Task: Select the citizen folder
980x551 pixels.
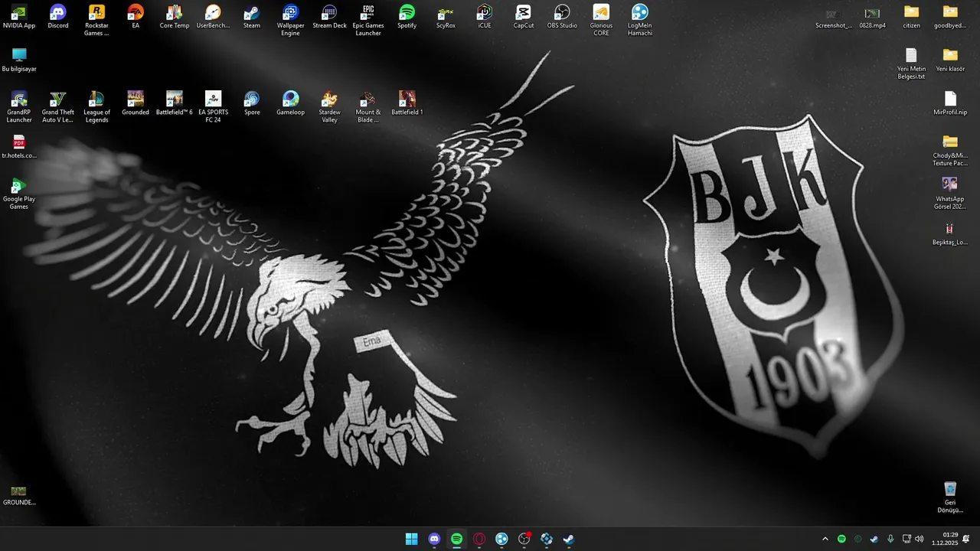Action: 911,17
